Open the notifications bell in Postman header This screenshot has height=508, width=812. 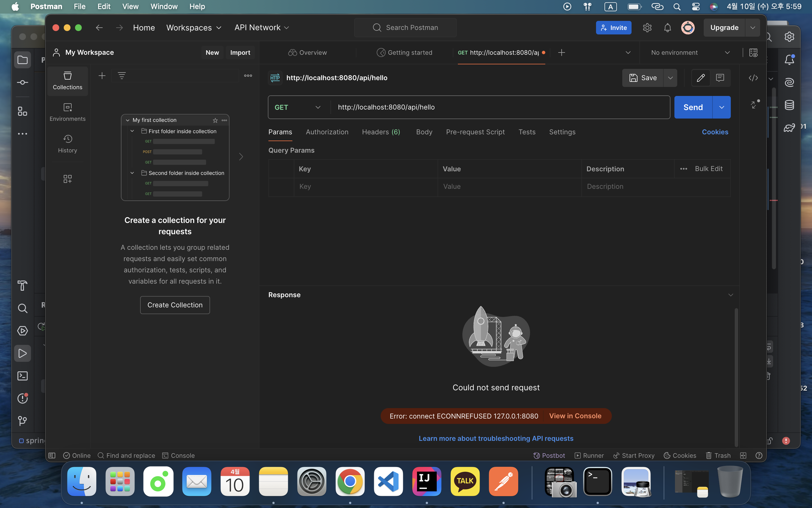click(x=667, y=28)
